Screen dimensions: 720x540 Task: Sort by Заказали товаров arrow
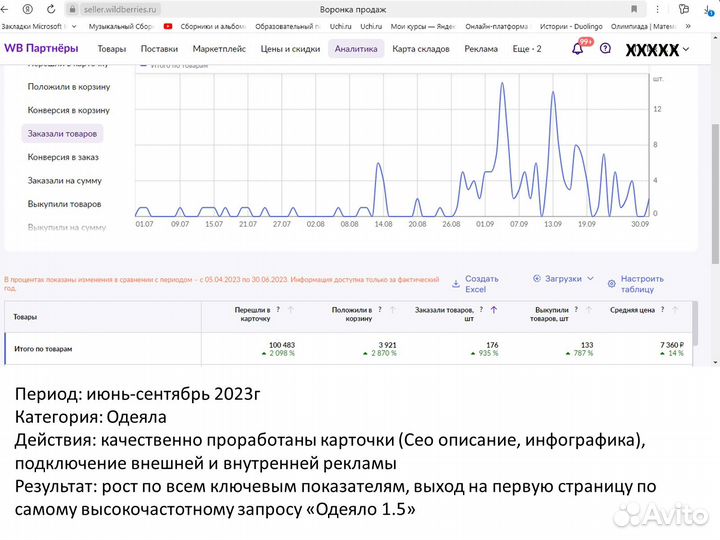[x=494, y=310]
